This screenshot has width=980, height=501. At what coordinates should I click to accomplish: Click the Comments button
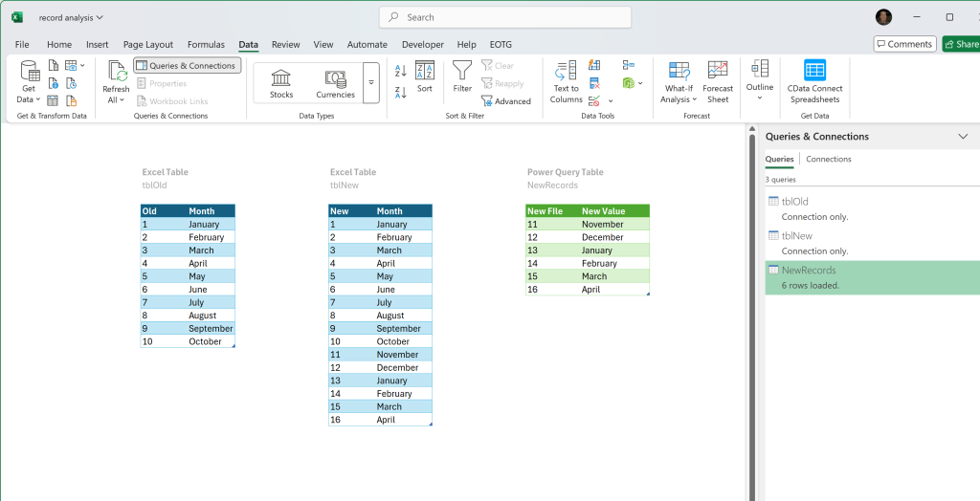pyautogui.click(x=905, y=44)
